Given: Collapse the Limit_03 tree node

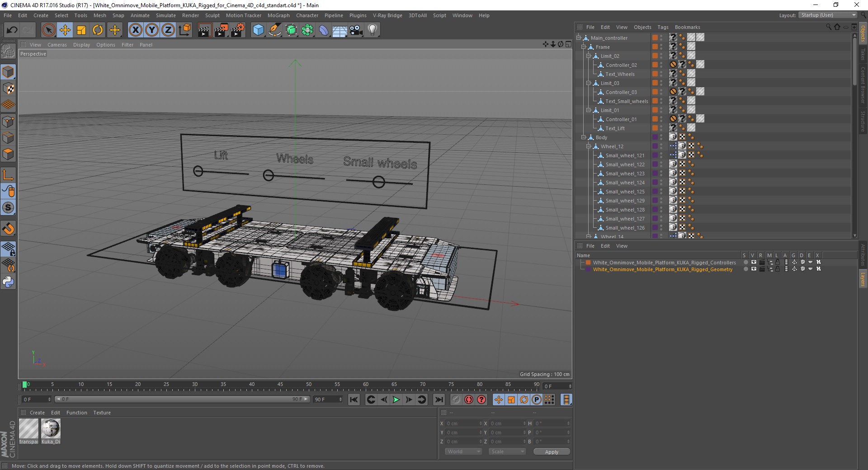Looking at the screenshot, I should coord(588,83).
